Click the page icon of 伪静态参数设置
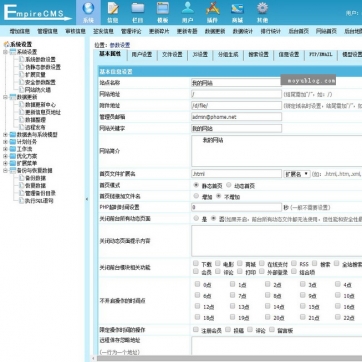 [x=22, y=67]
